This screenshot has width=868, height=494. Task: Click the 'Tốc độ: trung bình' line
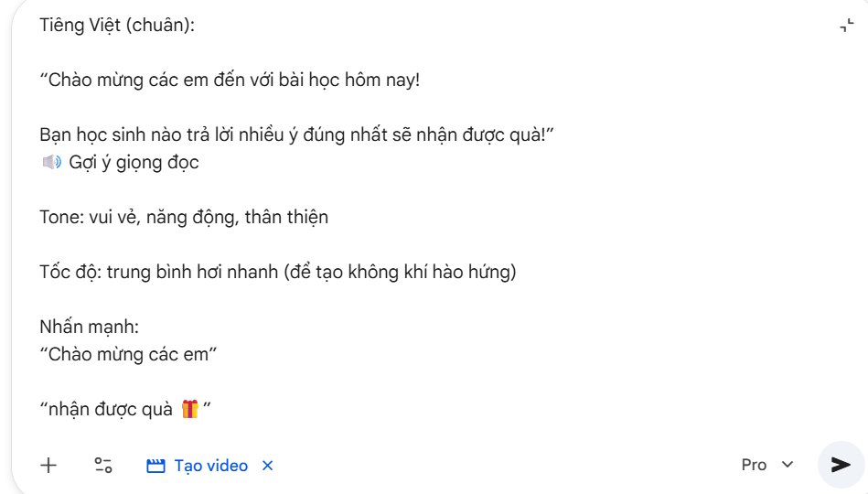[278, 272]
